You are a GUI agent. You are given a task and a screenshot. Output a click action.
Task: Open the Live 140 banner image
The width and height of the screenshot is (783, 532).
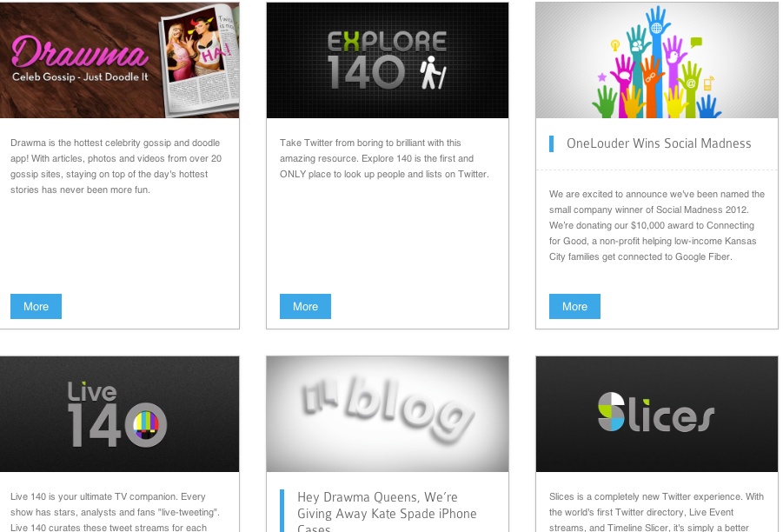pos(119,414)
